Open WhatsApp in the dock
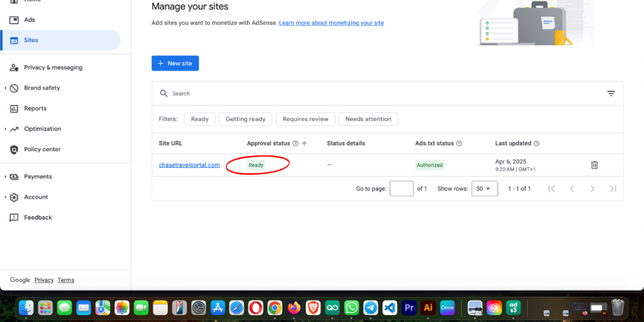The width and height of the screenshot is (644, 322). [351, 307]
